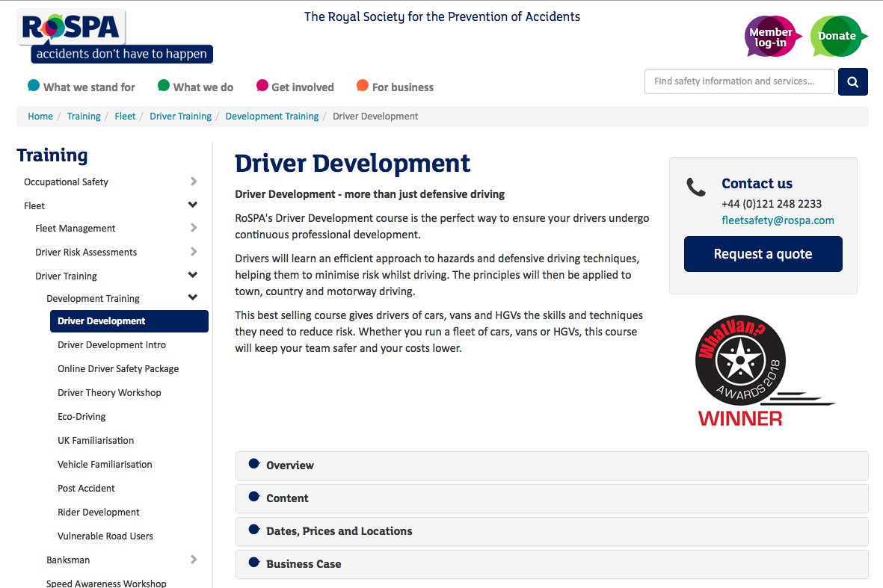Open the Member log-in bubble

click(772, 37)
